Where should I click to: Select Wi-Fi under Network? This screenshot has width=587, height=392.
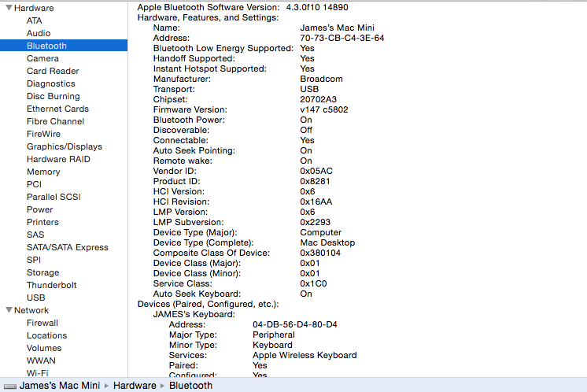click(x=38, y=373)
